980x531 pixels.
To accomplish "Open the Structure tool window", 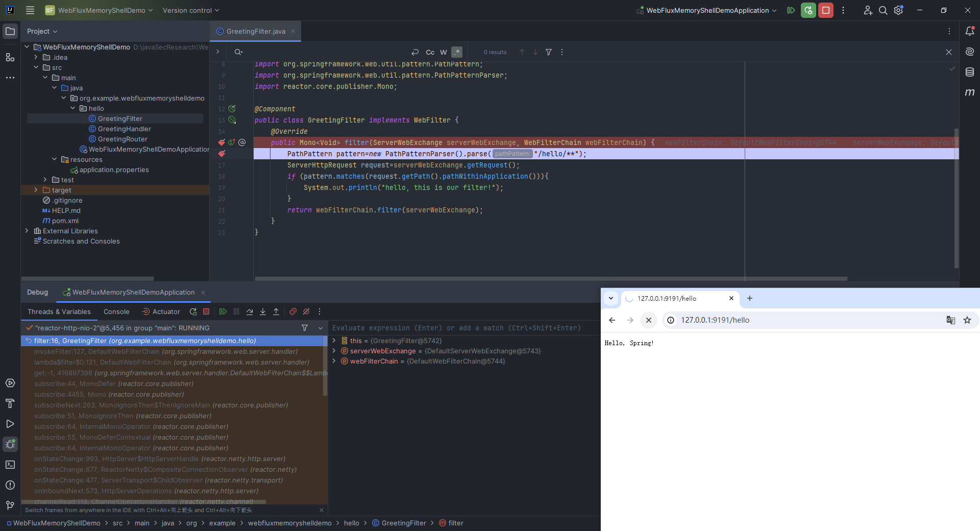I will [x=10, y=57].
